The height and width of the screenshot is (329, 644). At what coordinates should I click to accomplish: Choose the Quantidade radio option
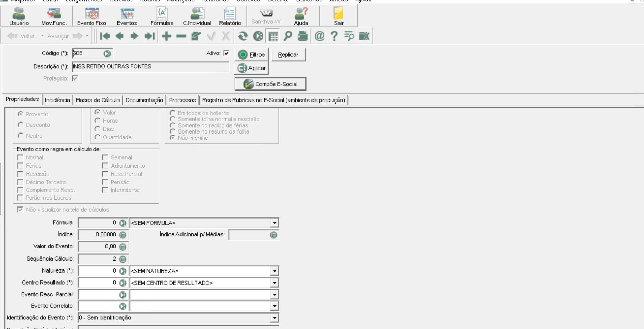pyautogui.click(x=98, y=137)
